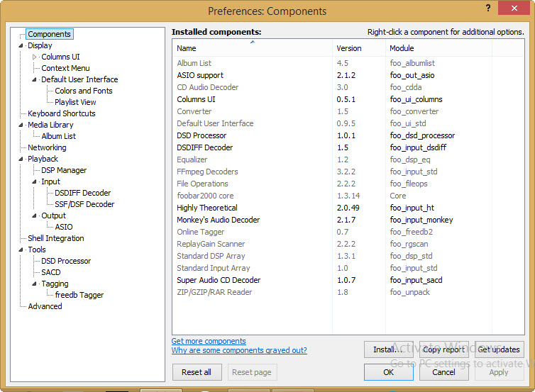Open Playlist View settings

click(x=75, y=102)
